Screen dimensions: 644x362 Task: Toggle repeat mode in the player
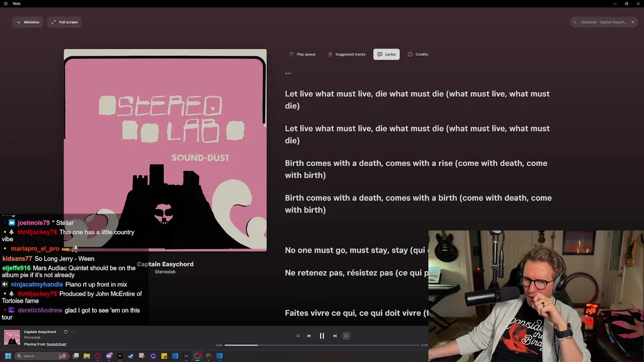346,336
